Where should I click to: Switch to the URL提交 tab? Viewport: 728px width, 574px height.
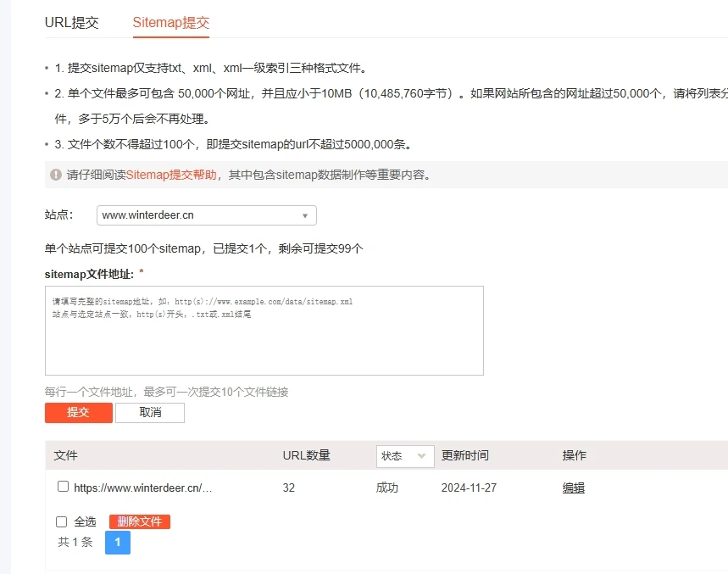point(71,23)
